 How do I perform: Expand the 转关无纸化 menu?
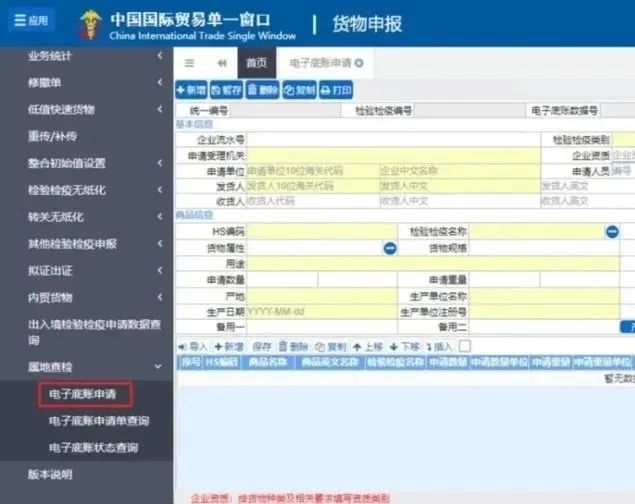[87, 217]
